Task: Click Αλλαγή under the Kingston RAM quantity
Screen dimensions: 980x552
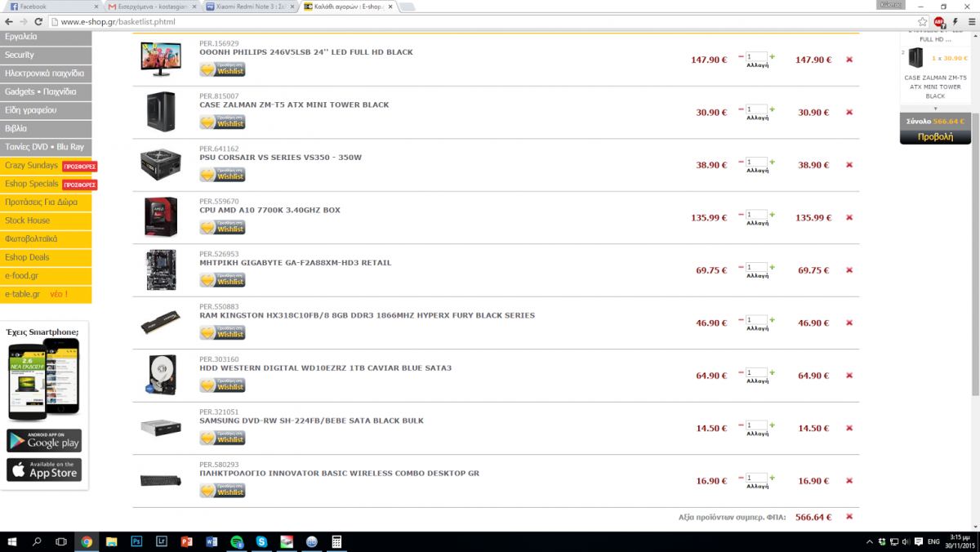Action: click(757, 328)
